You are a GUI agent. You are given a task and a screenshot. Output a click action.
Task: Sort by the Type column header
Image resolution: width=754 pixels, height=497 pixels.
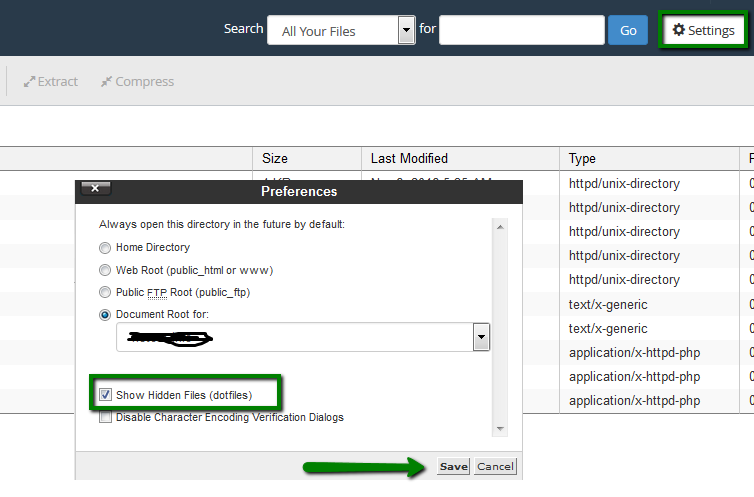[x=582, y=158]
